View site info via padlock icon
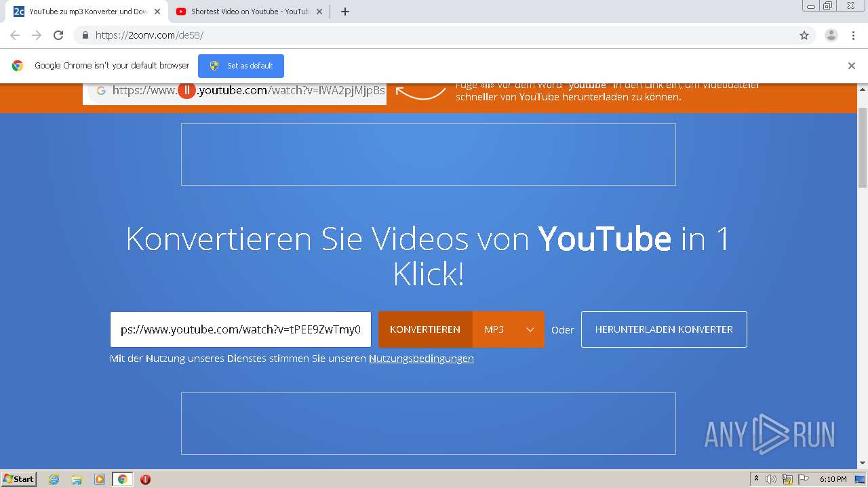Screen dimensions: 868x488 [85, 35]
